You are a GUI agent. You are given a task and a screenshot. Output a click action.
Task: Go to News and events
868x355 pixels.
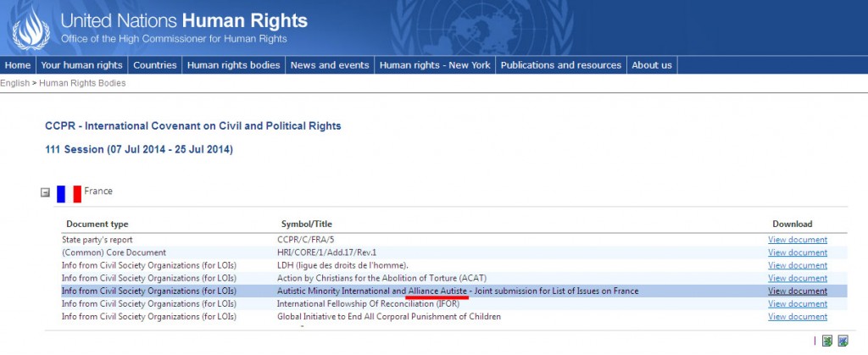pyautogui.click(x=330, y=65)
